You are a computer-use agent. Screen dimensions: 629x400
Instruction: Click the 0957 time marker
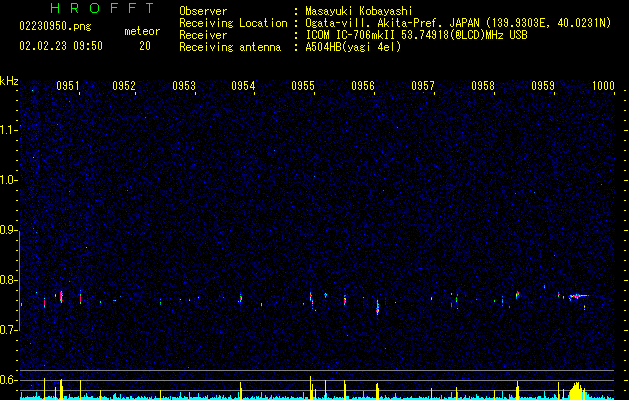coord(423,86)
